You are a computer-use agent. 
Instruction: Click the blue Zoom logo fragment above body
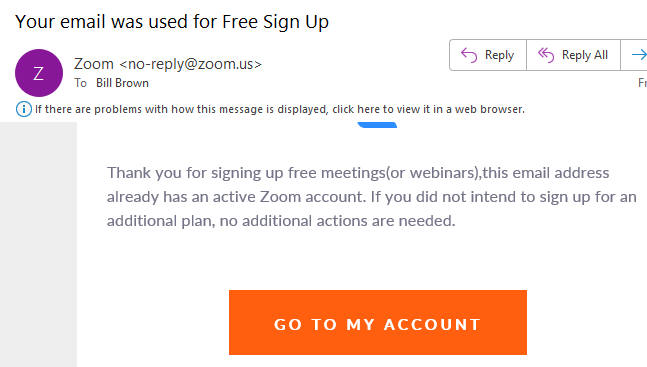377,125
